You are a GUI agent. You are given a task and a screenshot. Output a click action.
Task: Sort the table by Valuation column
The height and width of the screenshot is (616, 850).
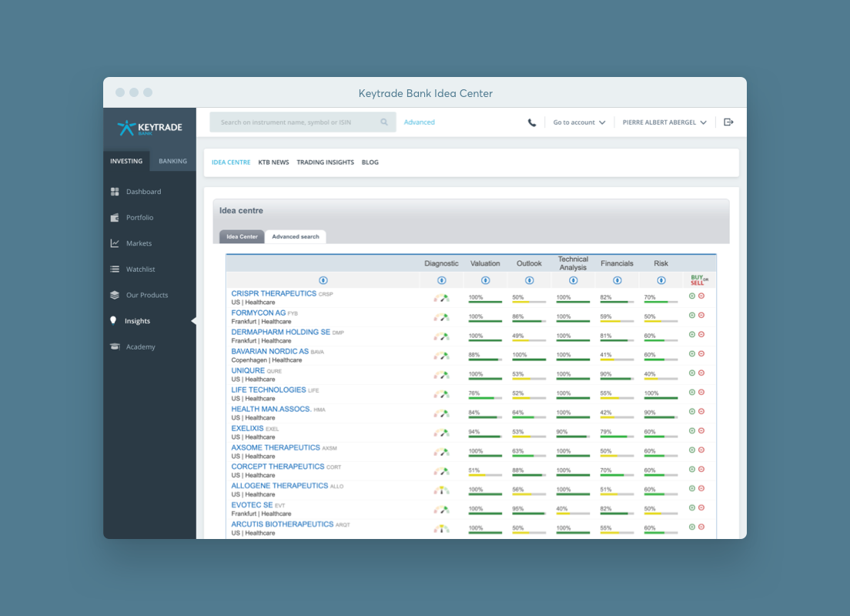(485, 280)
